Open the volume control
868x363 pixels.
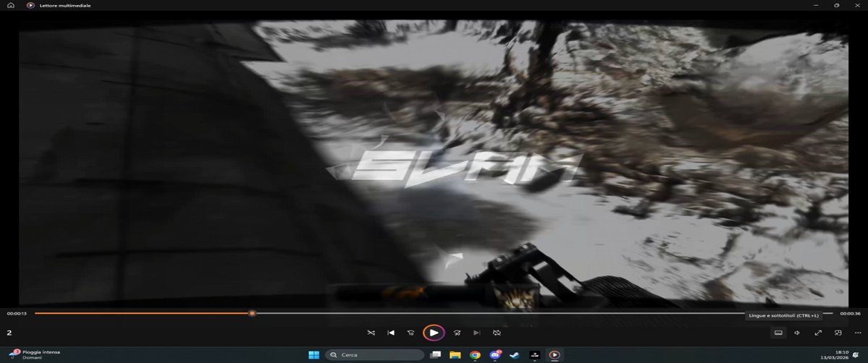(x=797, y=333)
